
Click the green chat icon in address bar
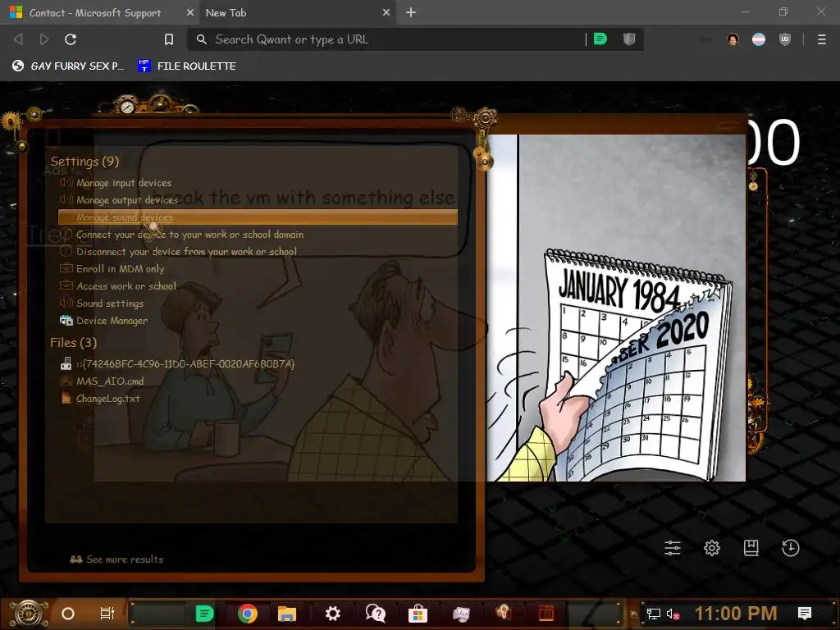pos(600,39)
